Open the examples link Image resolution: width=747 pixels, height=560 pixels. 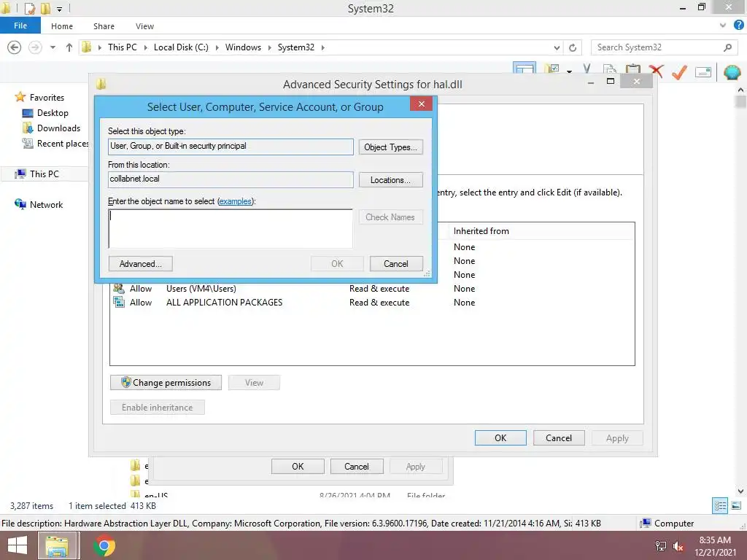pos(235,201)
